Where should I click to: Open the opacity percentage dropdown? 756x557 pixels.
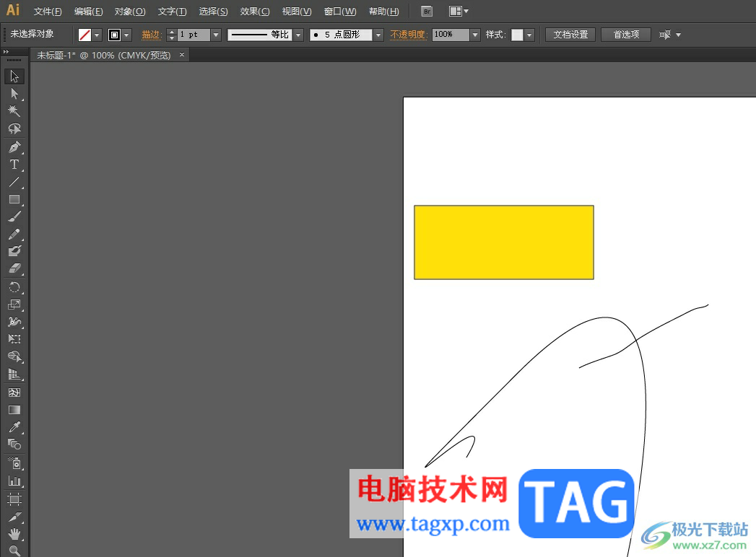[x=475, y=35]
